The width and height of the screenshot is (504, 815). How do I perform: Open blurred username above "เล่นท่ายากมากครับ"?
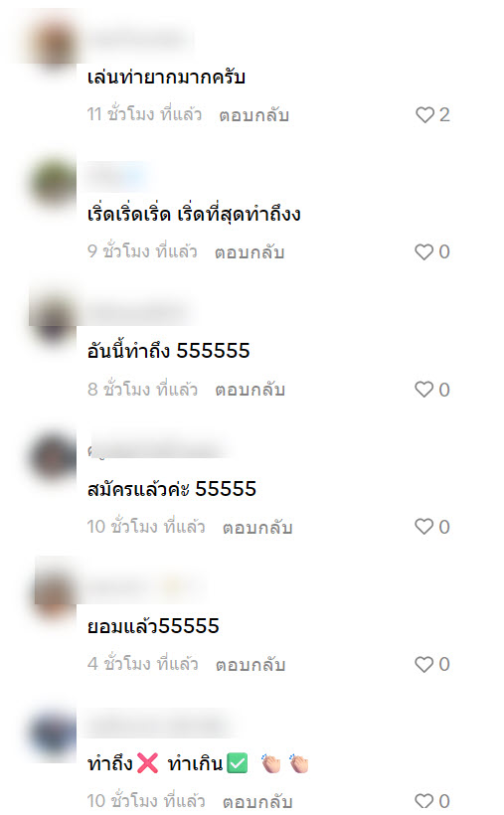point(139,39)
